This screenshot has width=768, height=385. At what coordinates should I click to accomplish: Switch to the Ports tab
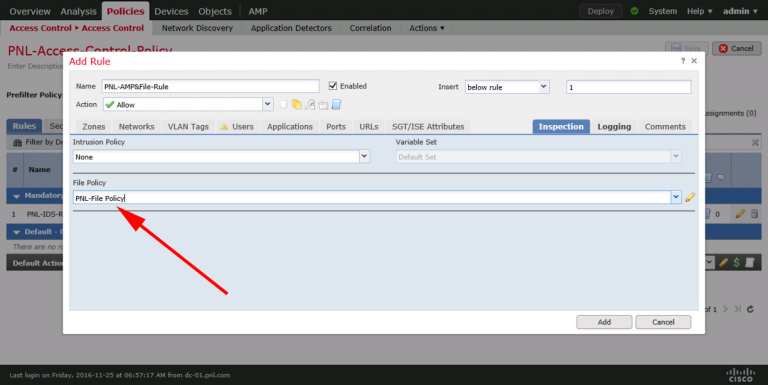click(x=336, y=126)
